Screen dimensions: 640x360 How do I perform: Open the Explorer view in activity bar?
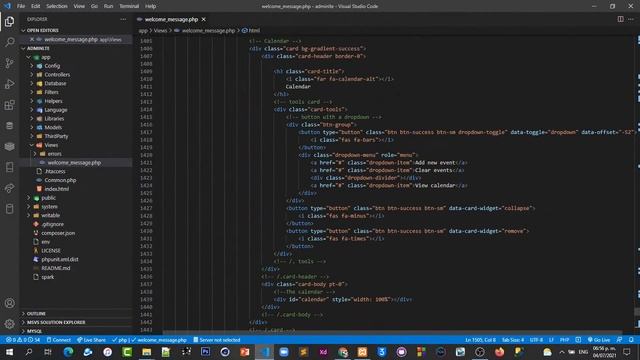coord(9,22)
